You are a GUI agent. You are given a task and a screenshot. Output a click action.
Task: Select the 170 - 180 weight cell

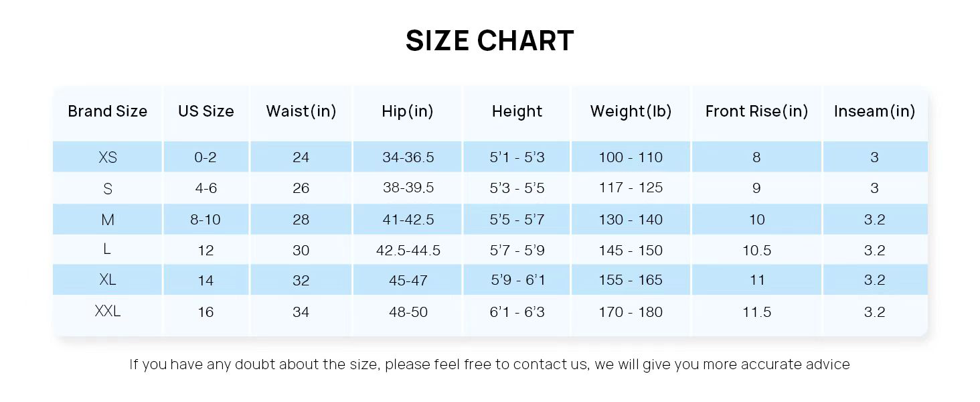(x=631, y=312)
